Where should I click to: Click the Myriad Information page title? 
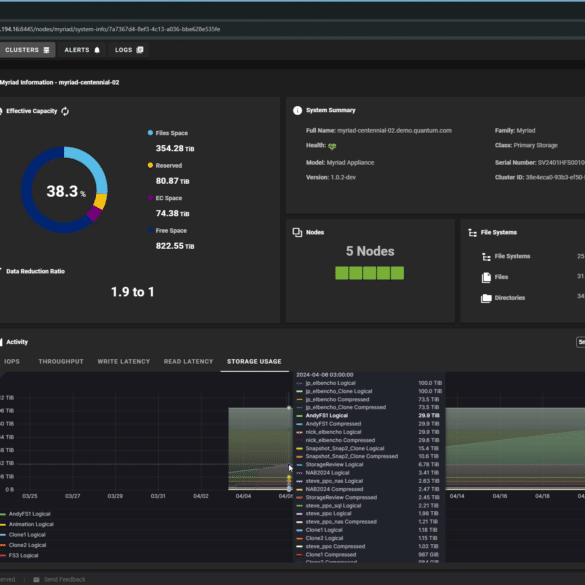pos(60,82)
